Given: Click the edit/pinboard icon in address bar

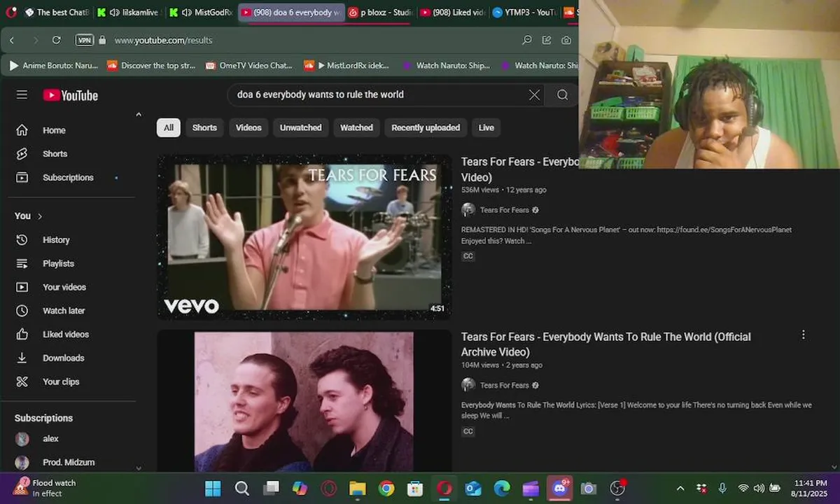Looking at the screenshot, I should [x=547, y=40].
